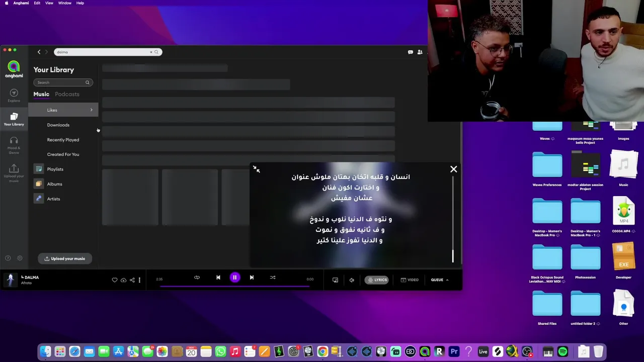Image resolution: width=644 pixels, height=362 pixels.
Task: Open settings gear at sidebar bottom
Action: pos(20,258)
